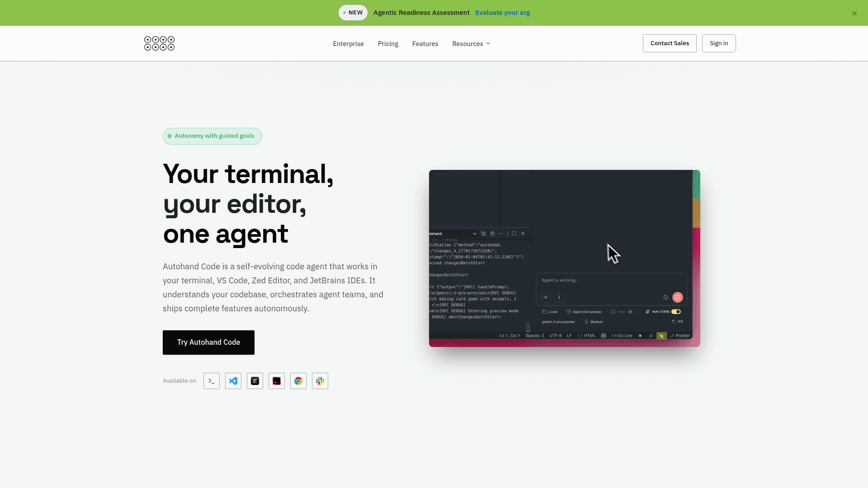Click the Sign in button
This screenshot has width=868, height=488.
(x=719, y=43)
